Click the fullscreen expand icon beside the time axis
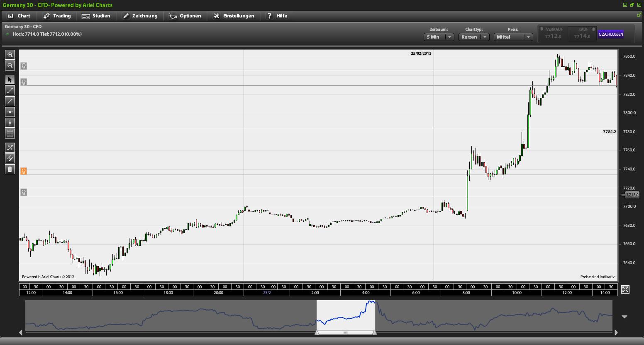 point(625,289)
